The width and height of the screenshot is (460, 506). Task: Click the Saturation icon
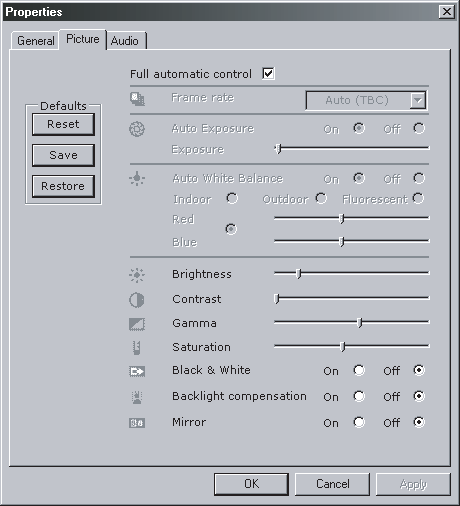136,348
